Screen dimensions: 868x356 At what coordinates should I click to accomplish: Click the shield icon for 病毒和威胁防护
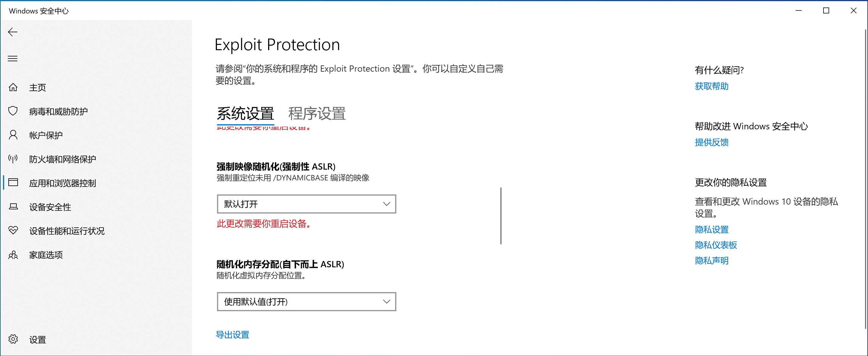coord(13,111)
